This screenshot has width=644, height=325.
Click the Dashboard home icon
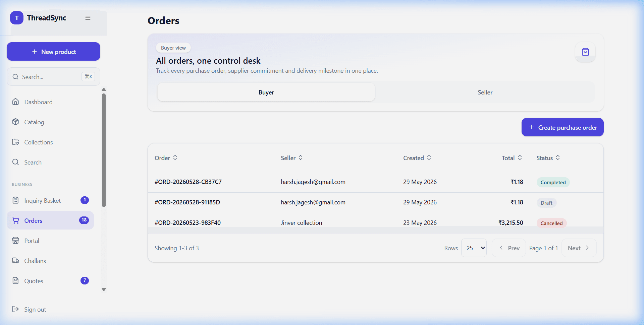tap(15, 102)
